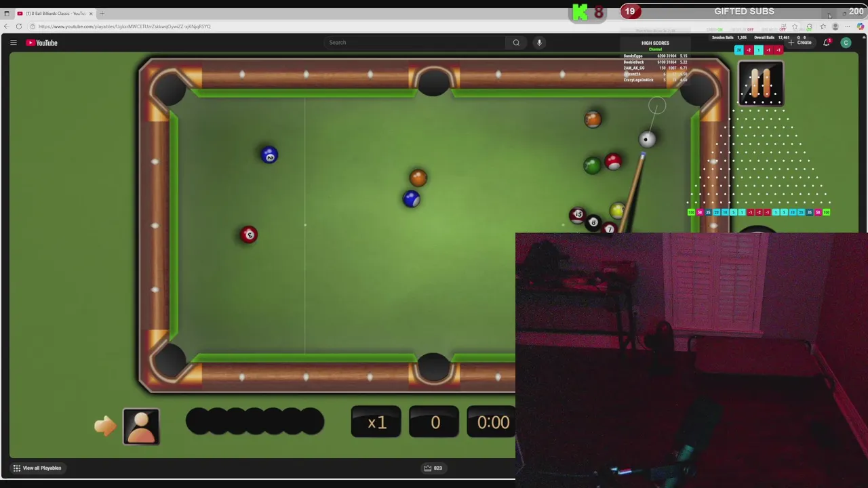The image size is (868, 488).
Task: Click the green ball beside red ball
Action: click(592, 165)
